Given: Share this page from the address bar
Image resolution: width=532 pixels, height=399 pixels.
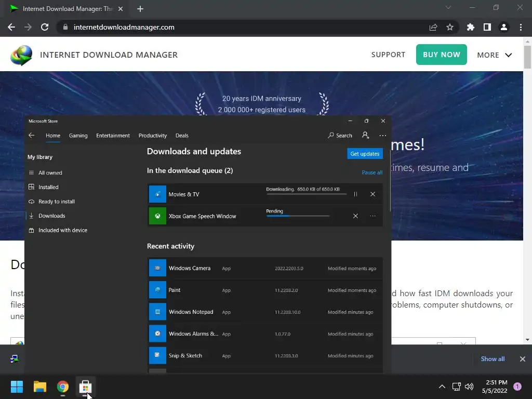Looking at the screenshot, I should (433, 27).
